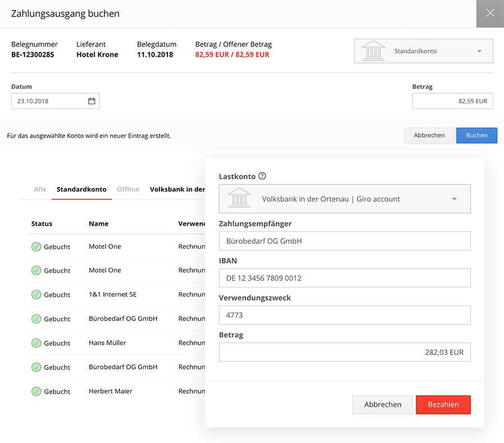
Task: Switch to the Offline tab
Action: click(x=129, y=189)
